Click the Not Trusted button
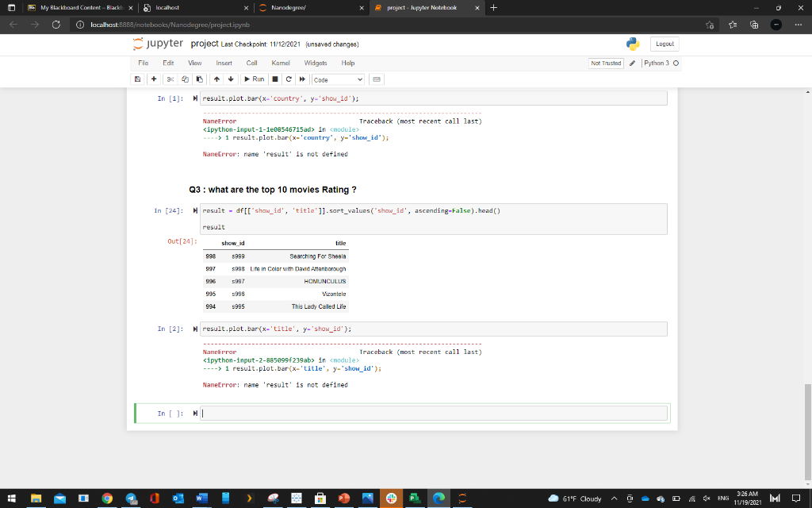This screenshot has height=508, width=812. coord(605,62)
